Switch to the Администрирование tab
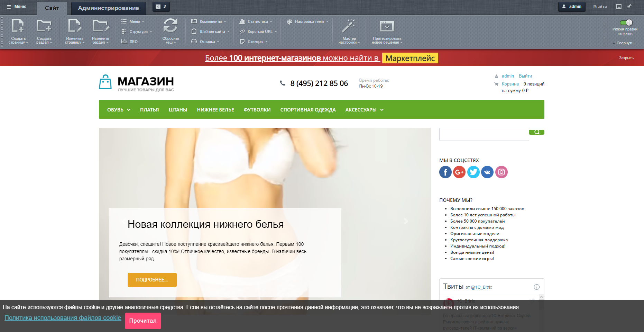The height and width of the screenshot is (332, 644). [x=108, y=8]
